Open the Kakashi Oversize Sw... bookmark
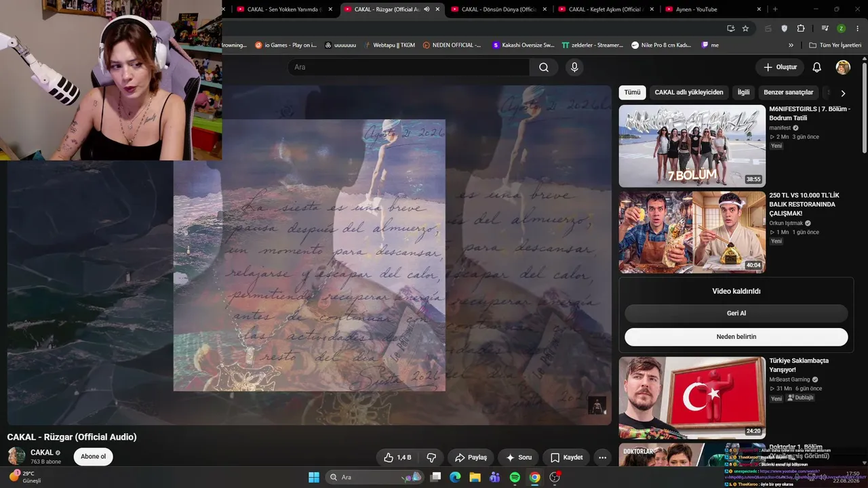This screenshot has width=868, height=488. point(524,45)
